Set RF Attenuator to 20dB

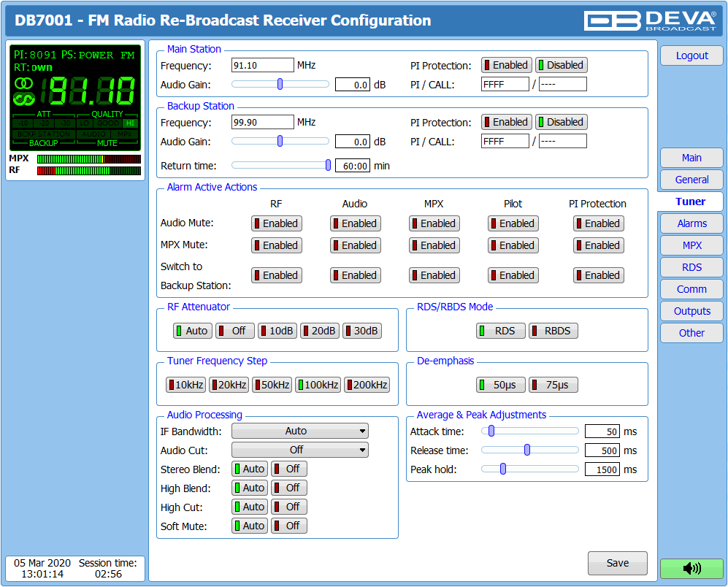[x=320, y=331]
